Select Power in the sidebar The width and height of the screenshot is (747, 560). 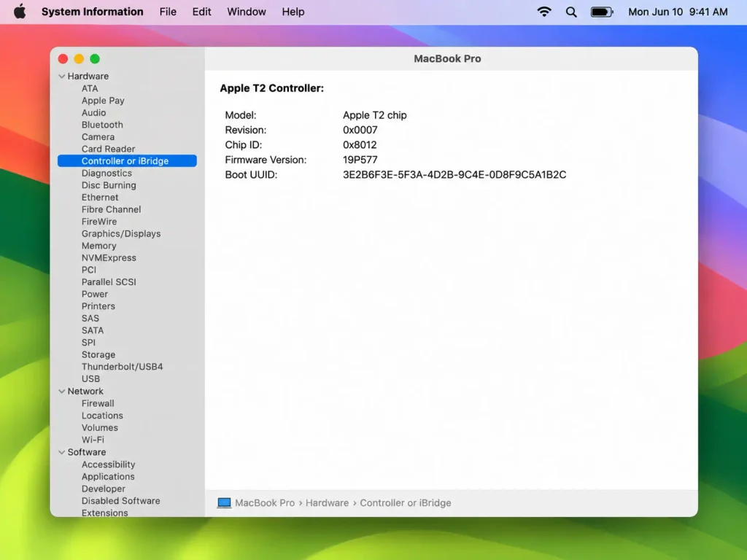click(x=95, y=295)
